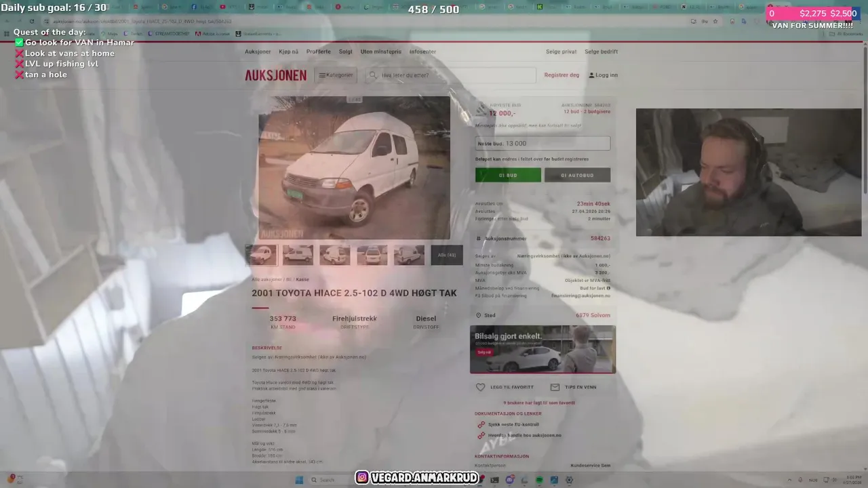Select the first van thumbnail
Image resolution: width=868 pixels, height=488 pixels.
[x=261, y=255]
